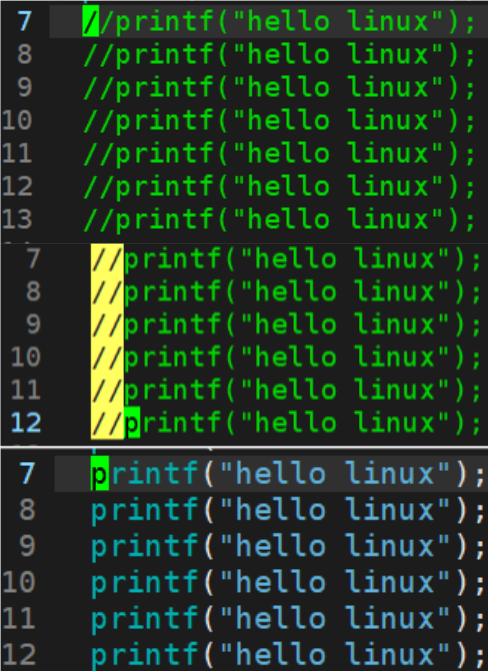The width and height of the screenshot is (489, 671).
Task: Click the yellow-highlighted slashes on line 12
Action: click(107, 423)
